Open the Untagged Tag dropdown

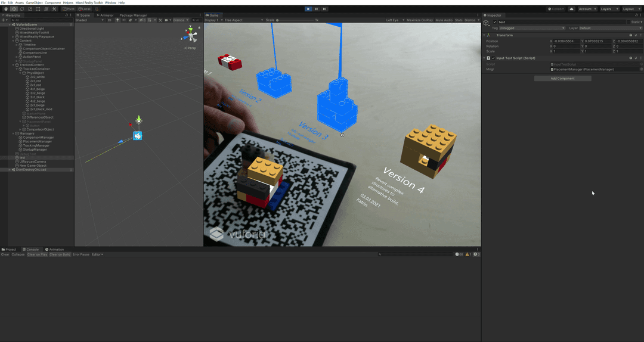532,28
